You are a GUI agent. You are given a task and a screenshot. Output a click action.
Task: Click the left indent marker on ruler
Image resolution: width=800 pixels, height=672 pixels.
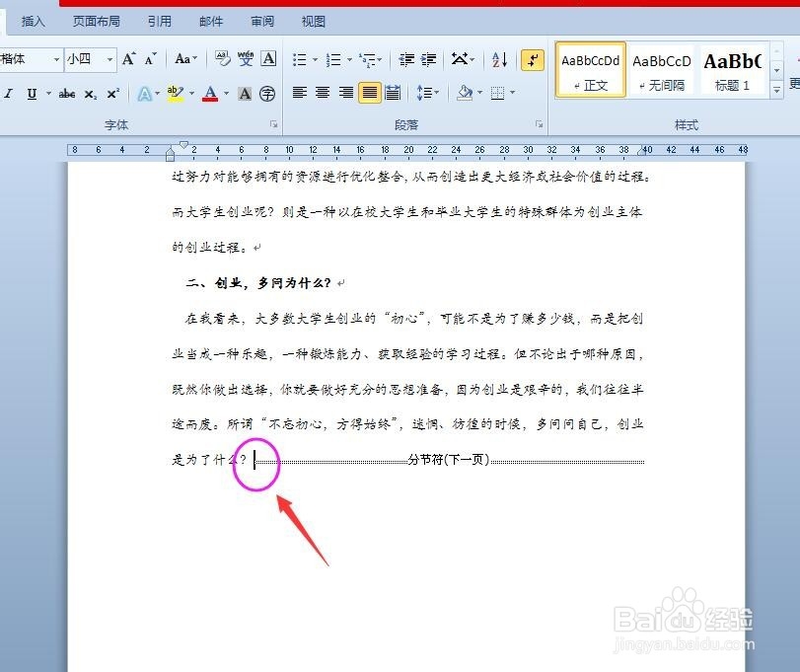171,153
